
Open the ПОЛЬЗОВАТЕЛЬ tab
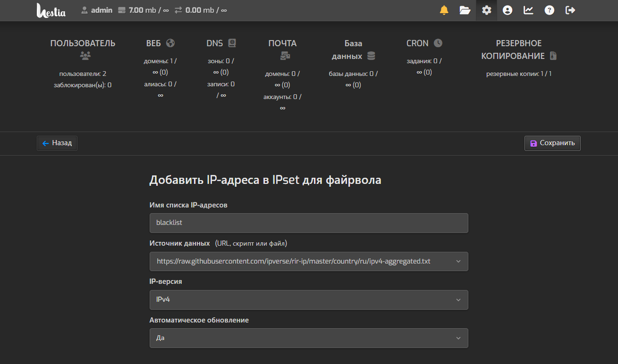coord(83,43)
